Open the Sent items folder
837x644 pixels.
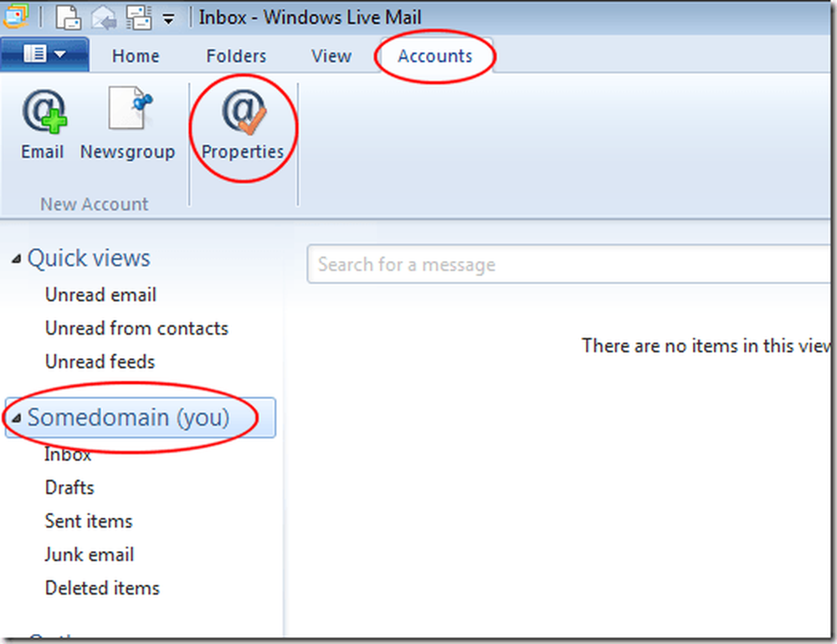(x=89, y=521)
